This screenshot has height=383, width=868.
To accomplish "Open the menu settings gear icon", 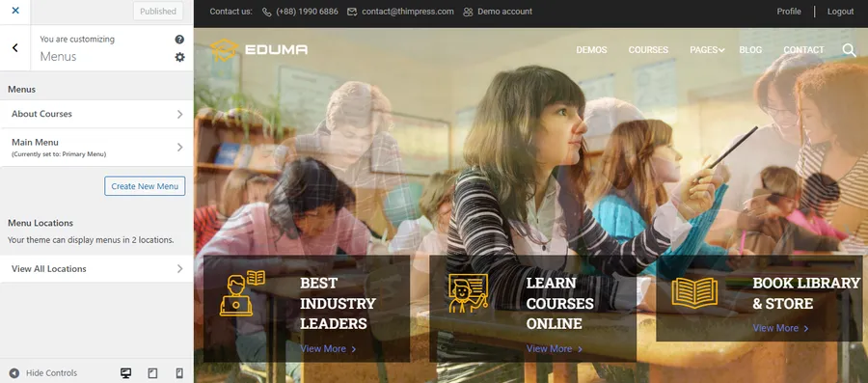I will (x=180, y=57).
